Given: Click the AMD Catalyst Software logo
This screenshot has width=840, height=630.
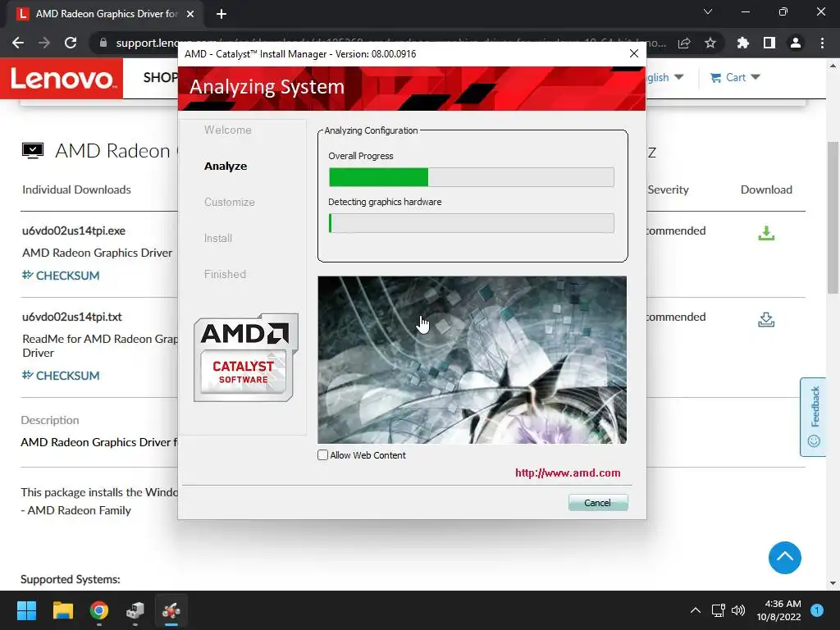Looking at the screenshot, I should coord(245,358).
